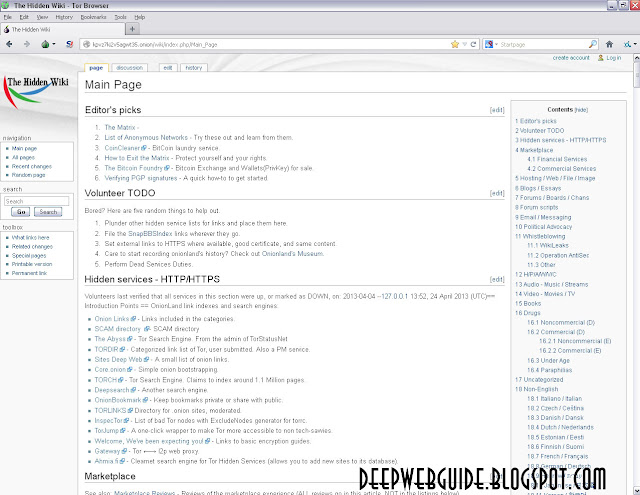
Task: Edit the Volunteer TODO section
Action: point(497,193)
